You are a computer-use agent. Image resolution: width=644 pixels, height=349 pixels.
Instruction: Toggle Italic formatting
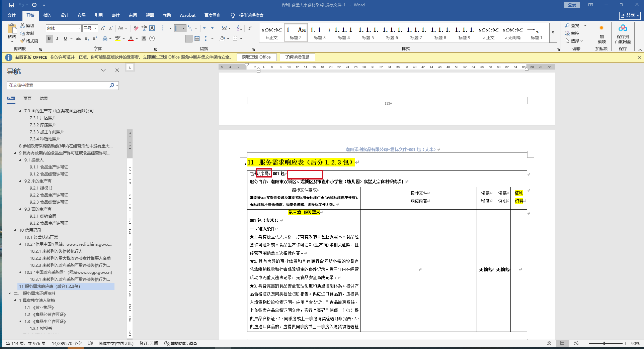pyautogui.click(x=57, y=39)
